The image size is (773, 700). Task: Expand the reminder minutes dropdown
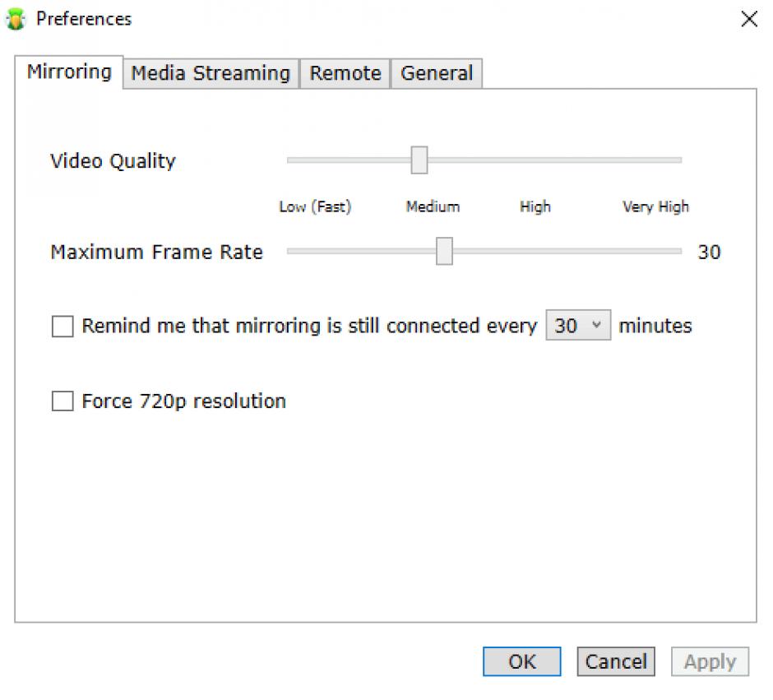coord(578,326)
